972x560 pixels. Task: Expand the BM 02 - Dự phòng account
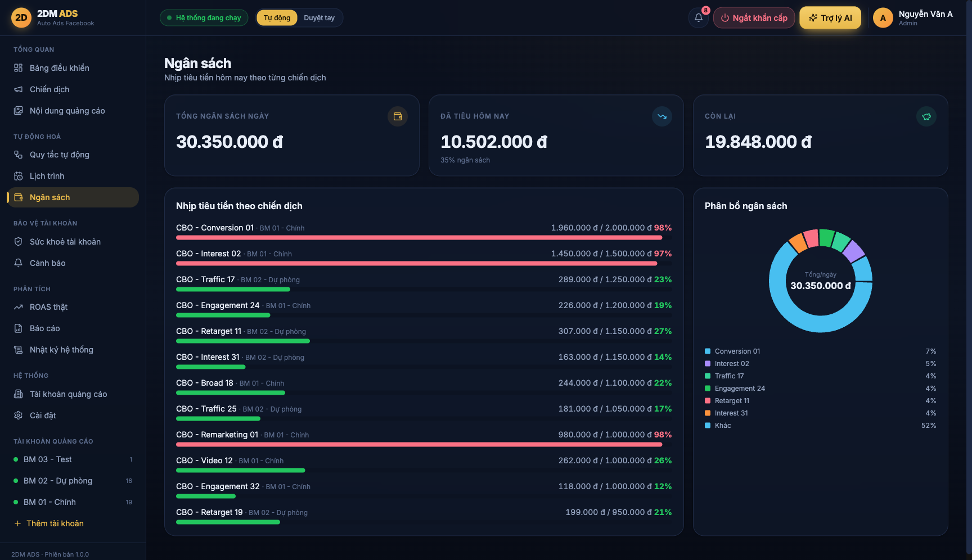click(73, 481)
